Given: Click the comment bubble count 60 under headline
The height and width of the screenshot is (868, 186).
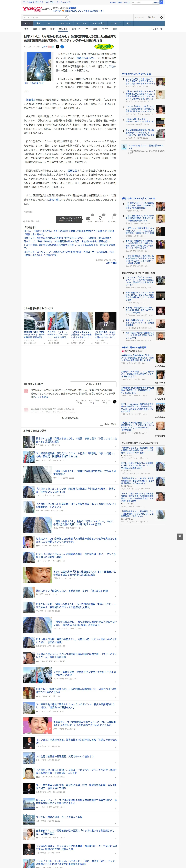Looking at the screenshot, I should click(x=44, y=47).
